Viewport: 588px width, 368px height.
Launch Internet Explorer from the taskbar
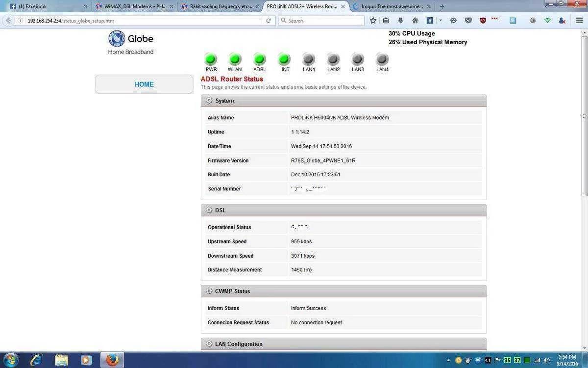point(36,360)
